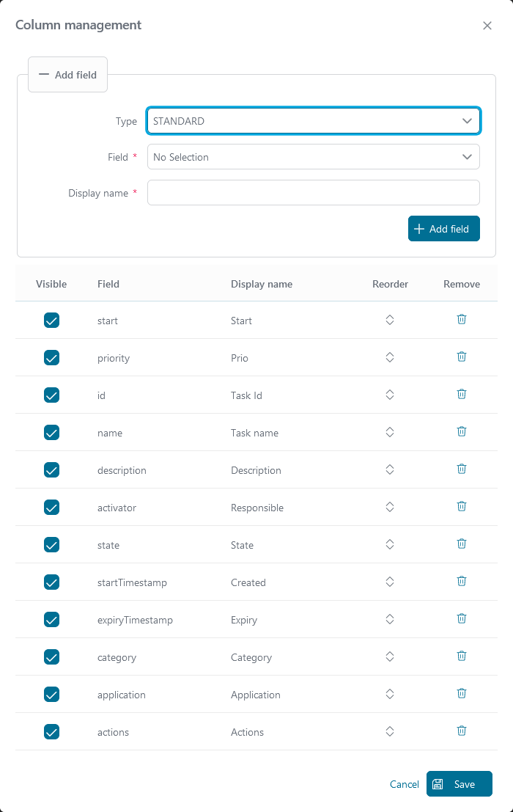Click the Display name column header
The image size is (513, 812).
click(262, 284)
